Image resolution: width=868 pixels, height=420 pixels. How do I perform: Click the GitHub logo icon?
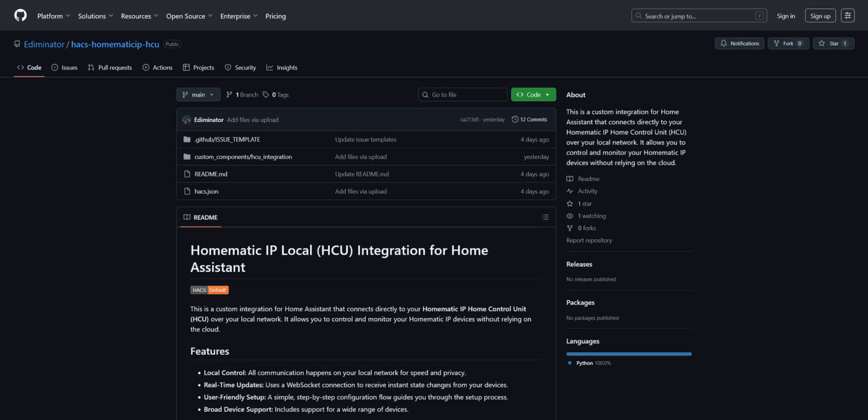[21, 15]
